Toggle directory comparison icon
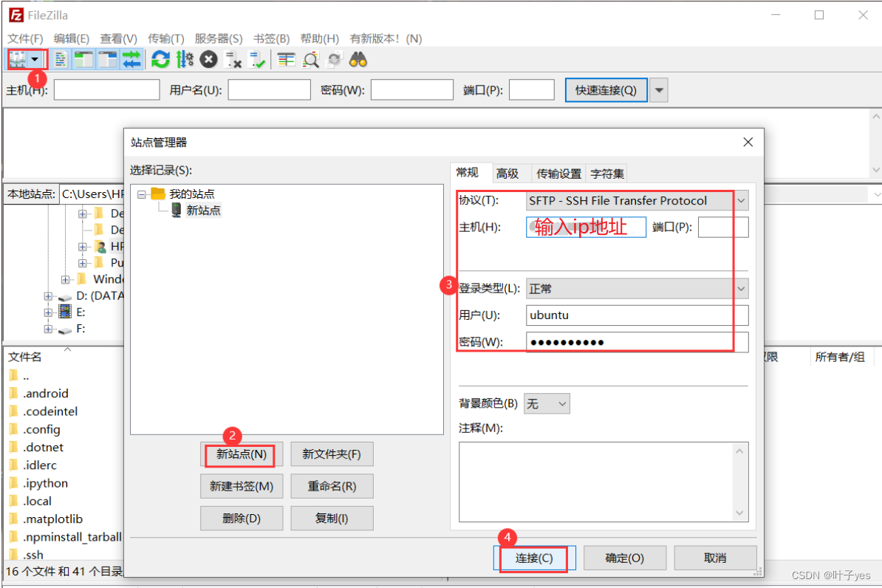The width and height of the screenshot is (882, 588). click(x=310, y=59)
